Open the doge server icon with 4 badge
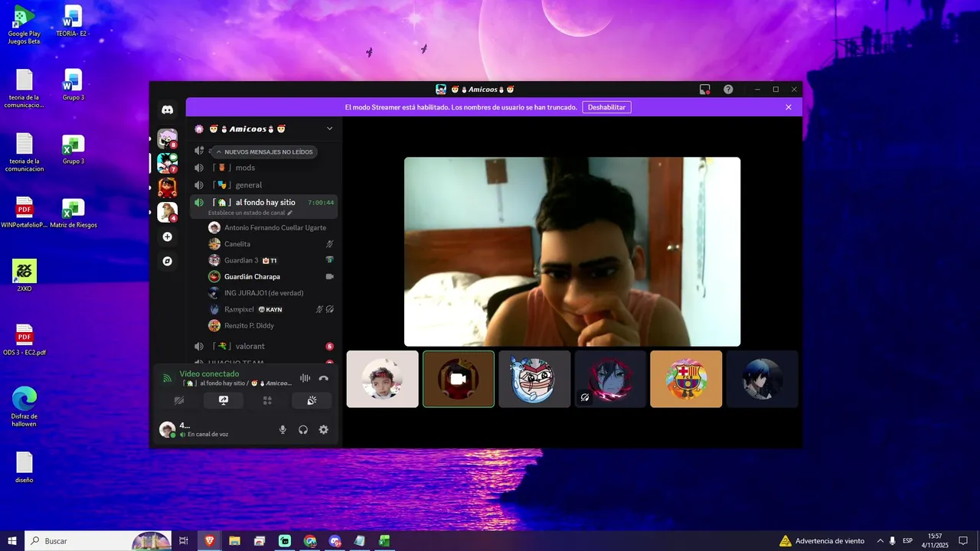 tap(167, 212)
